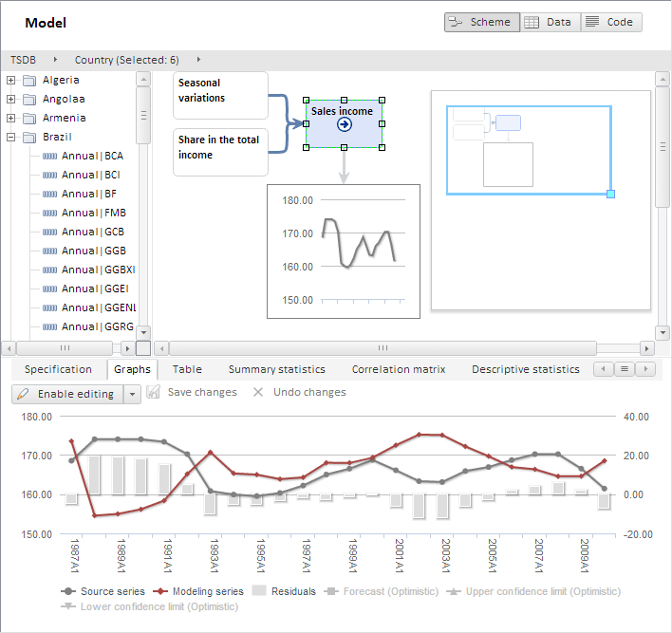Expand the Angolaa folder

[x=10, y=99]
